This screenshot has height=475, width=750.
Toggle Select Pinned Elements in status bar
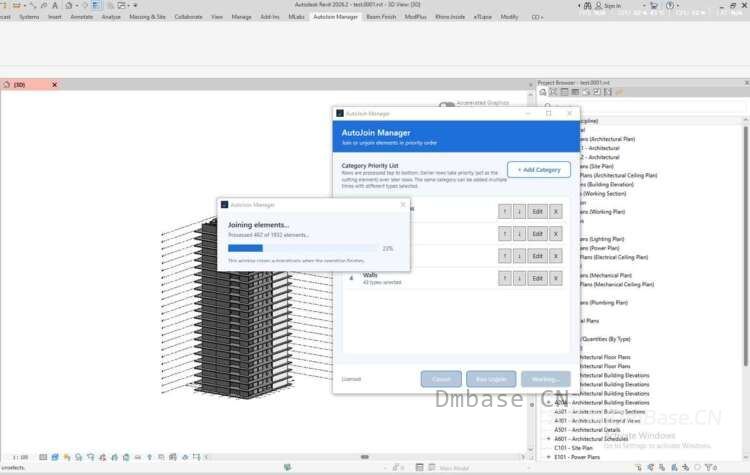pyautogui.click(x=662, y=467)
